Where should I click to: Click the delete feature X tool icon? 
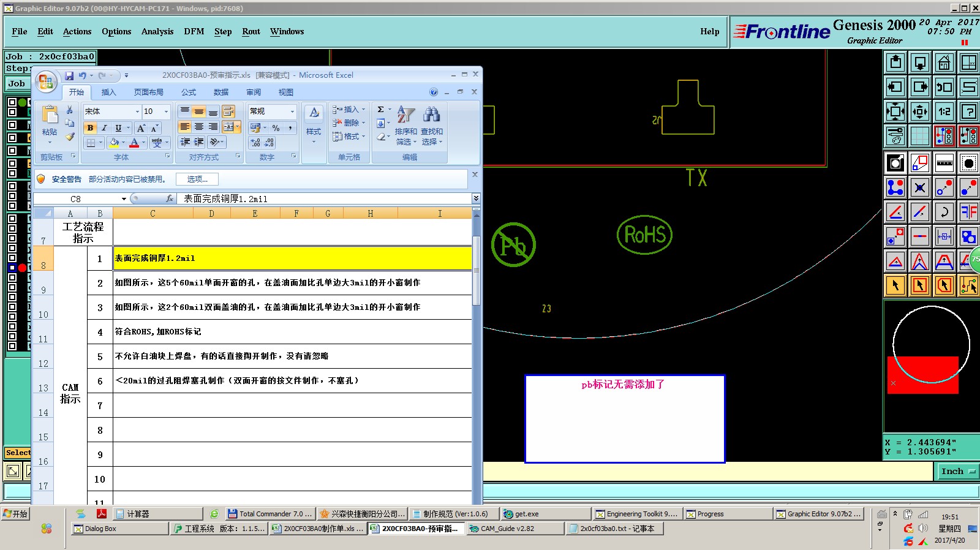[x=920, y=187]
